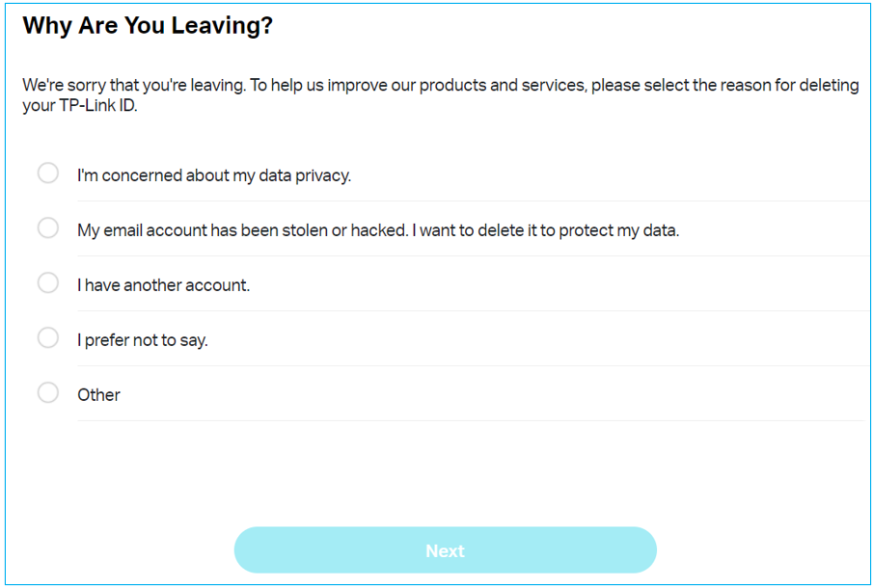Select the "I have another account" radio button
Viewport: 873px width, 588px height.
(x=47, y=282)
